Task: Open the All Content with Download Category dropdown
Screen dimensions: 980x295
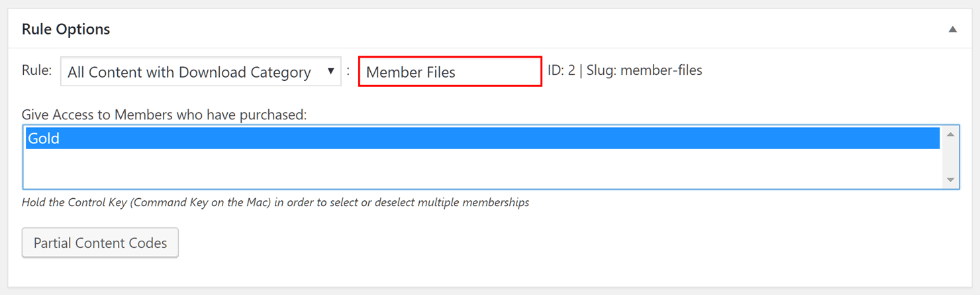Action: [x=201, y=72]
